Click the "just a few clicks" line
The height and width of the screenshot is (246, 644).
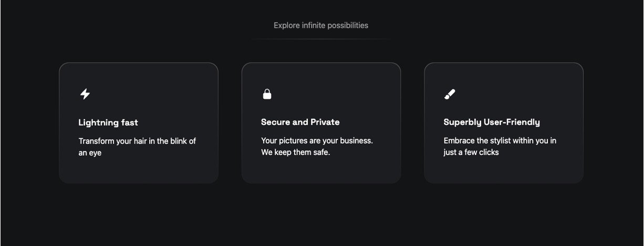pos(471,152)
